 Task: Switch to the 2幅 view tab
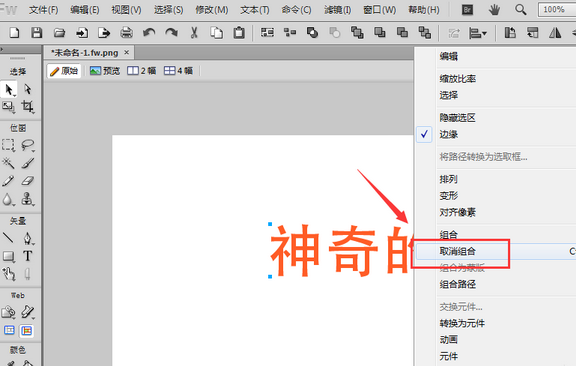click(x=141, y=71)
